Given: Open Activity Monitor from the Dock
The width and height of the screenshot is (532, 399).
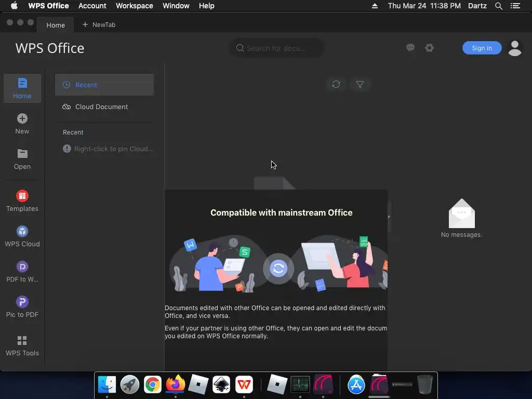Looking at the screenshot, I should (x=300, y=384).
